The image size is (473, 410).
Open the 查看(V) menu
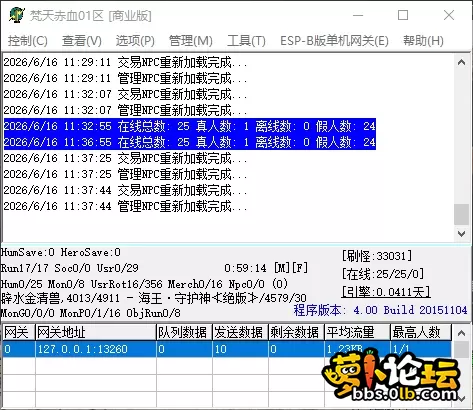(82, 41)
